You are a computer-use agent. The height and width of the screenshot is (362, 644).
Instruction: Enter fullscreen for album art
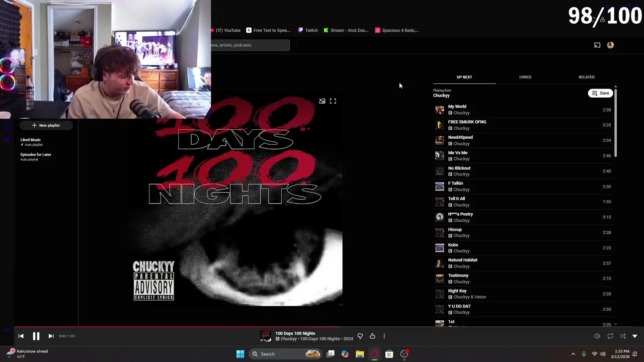tap(333, 101)
